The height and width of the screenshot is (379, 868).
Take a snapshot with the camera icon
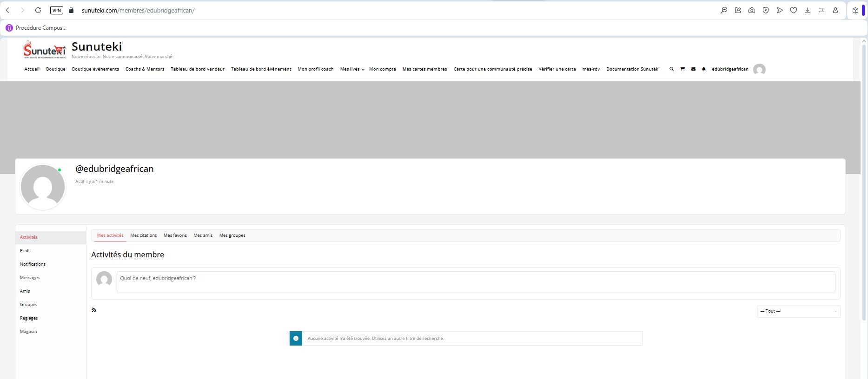point(752,10)
